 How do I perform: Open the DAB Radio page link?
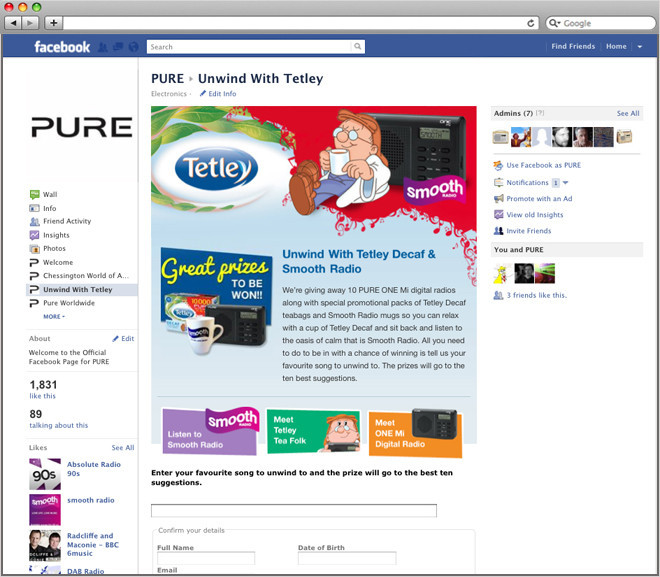click(85, 572)
